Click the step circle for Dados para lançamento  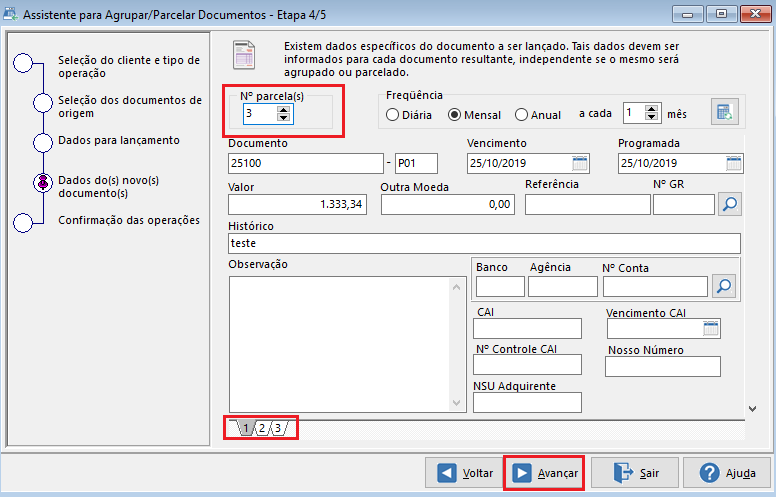tap(43, 143)
